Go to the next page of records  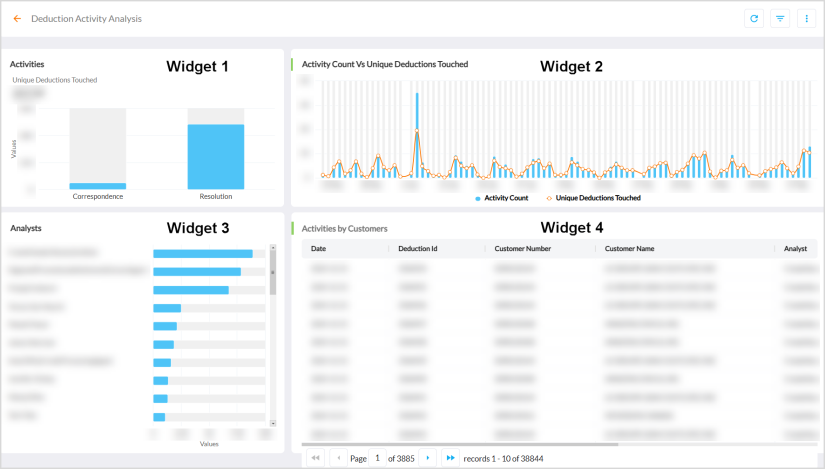click(428, 457)
